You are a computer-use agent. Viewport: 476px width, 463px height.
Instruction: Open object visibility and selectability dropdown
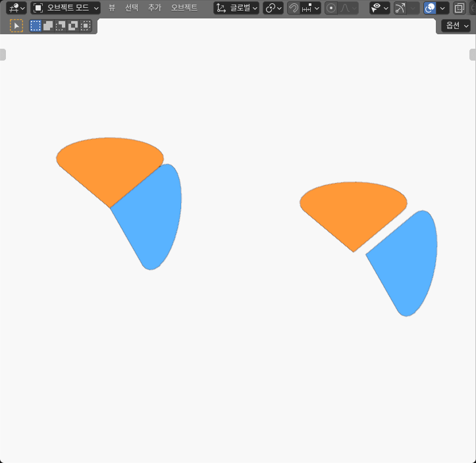point(380,8)
